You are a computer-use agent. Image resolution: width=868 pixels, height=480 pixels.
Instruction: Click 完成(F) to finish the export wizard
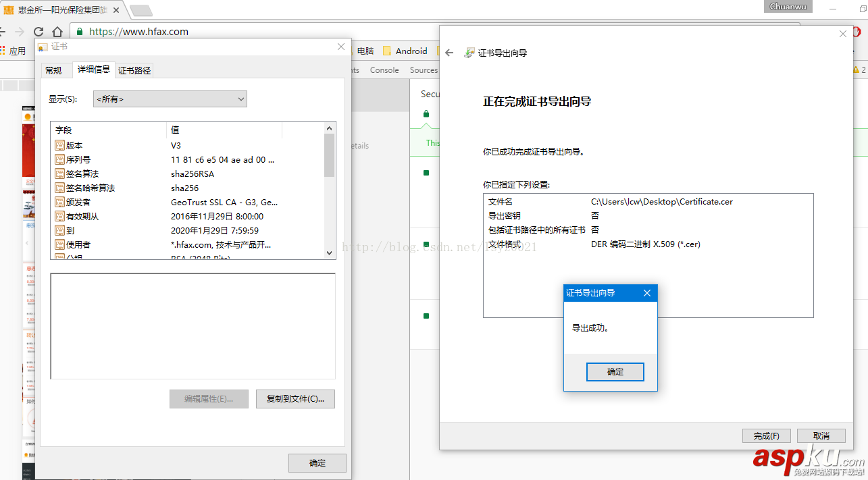pos(766,435)
